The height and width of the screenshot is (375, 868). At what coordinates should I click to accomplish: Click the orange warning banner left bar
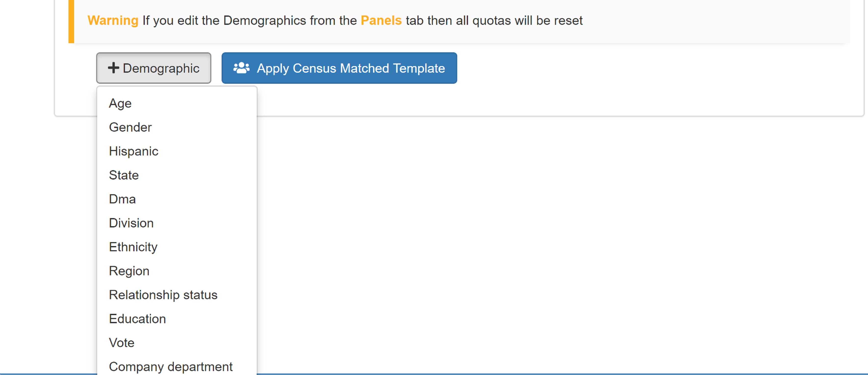point(71,22)
